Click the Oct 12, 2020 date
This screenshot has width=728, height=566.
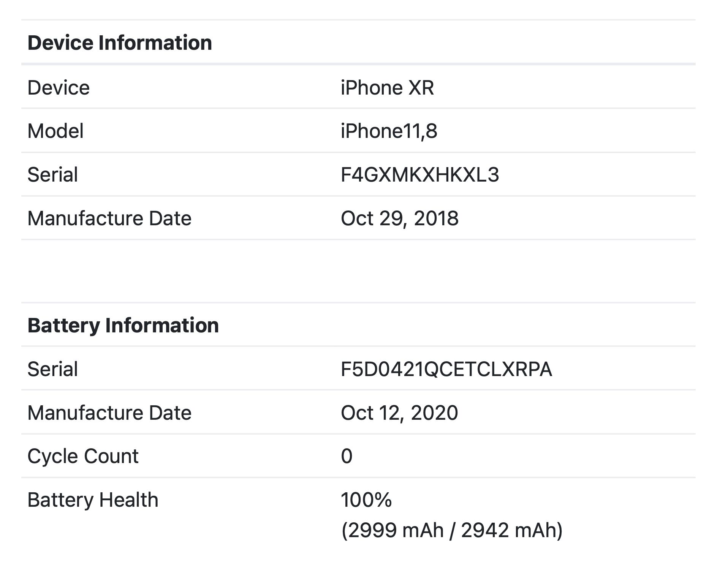pyautogui.click(x=399, y=413)
